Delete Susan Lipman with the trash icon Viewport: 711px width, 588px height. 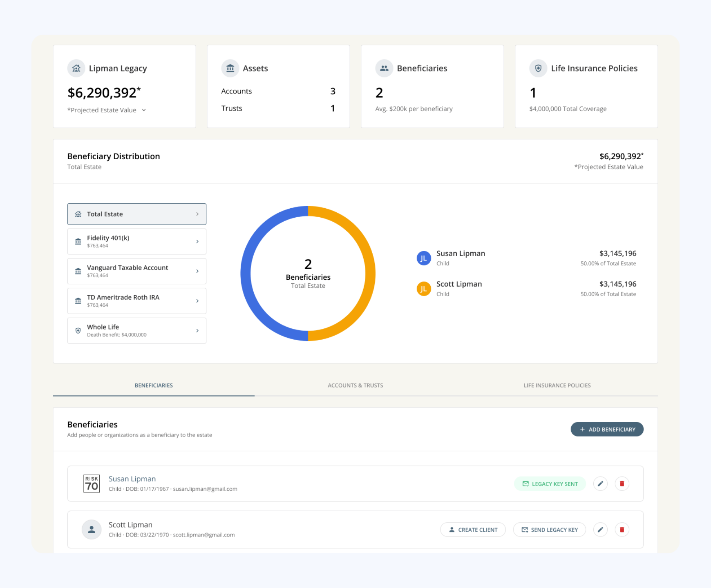click(622, 484)
